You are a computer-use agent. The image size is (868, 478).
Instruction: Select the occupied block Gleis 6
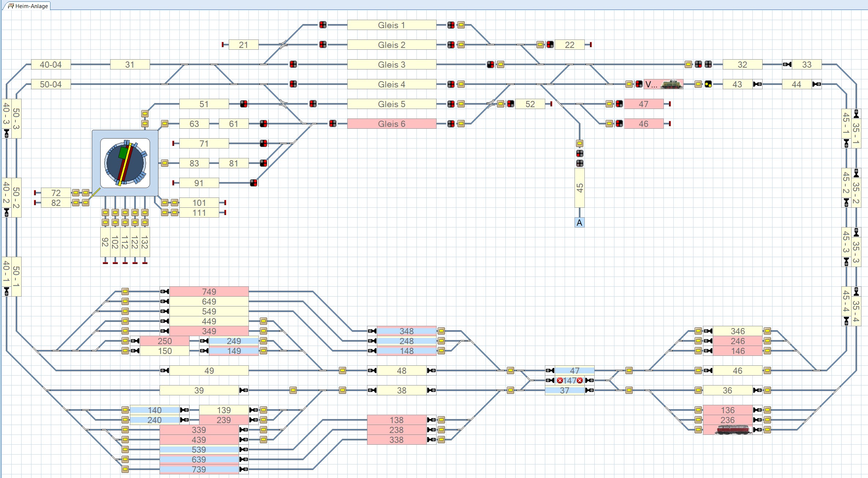[x=391, y=124]
